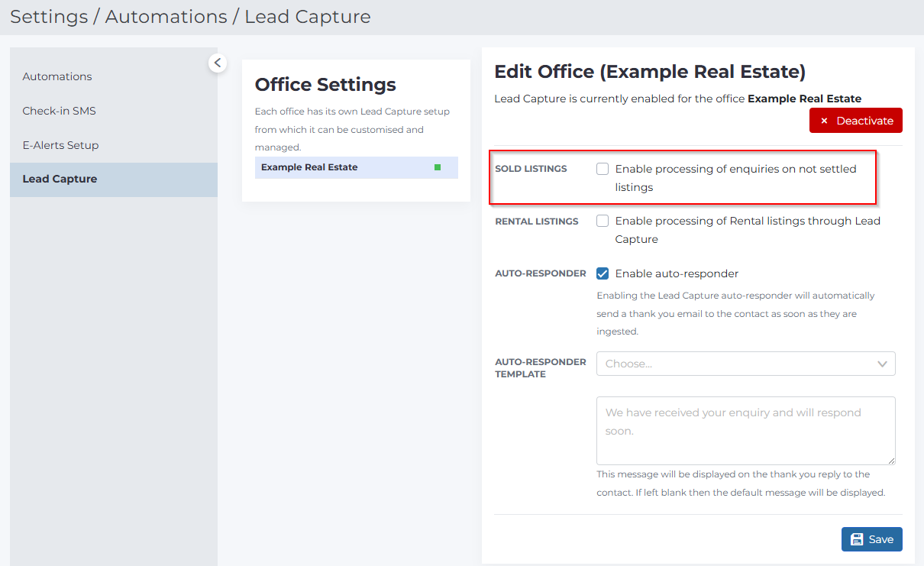
Task: Click the AUTO-RESPONDER label beside the checkbox
Action: (541, 273)
